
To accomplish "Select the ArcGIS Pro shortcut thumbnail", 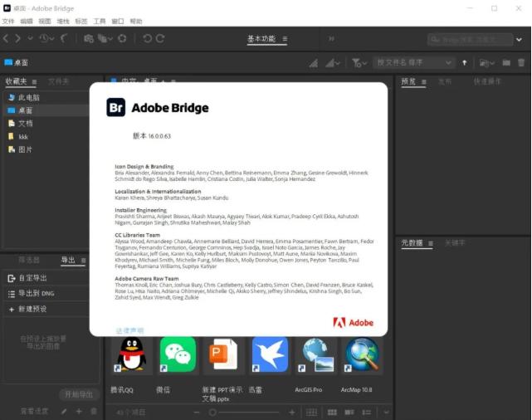I will click(316, 355).
